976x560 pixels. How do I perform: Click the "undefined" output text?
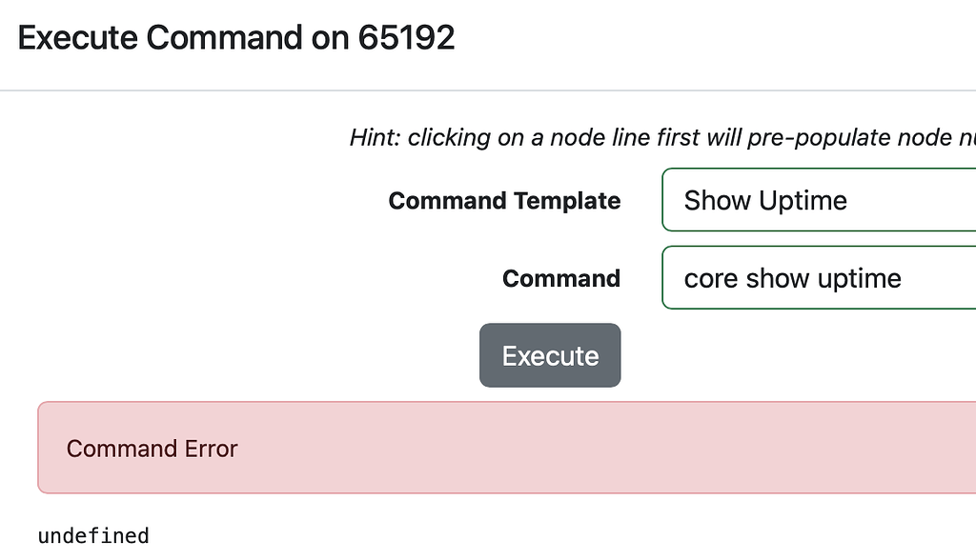tap(93, 536)
